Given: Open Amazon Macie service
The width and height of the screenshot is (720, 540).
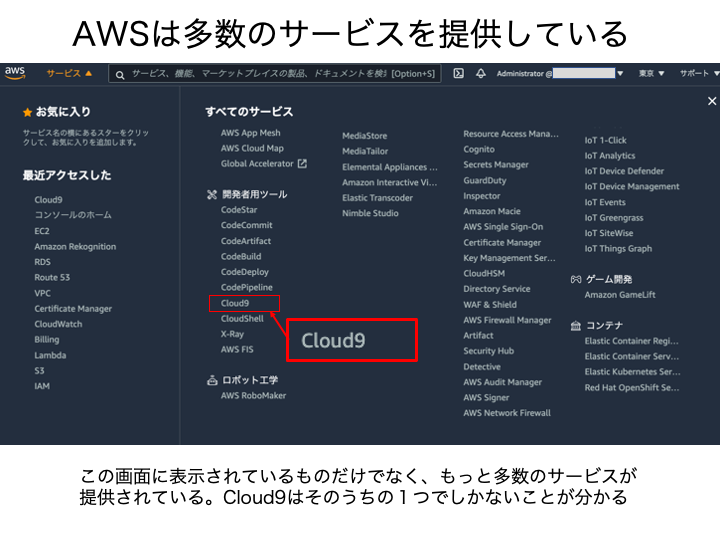Looking at the screenshot, I should coord(492,211).
